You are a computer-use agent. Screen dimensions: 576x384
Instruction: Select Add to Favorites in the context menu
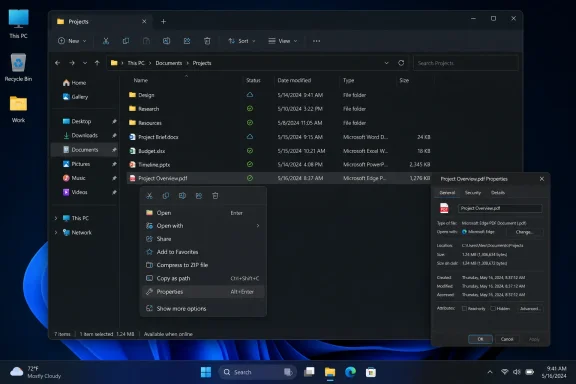pos(203,252)
